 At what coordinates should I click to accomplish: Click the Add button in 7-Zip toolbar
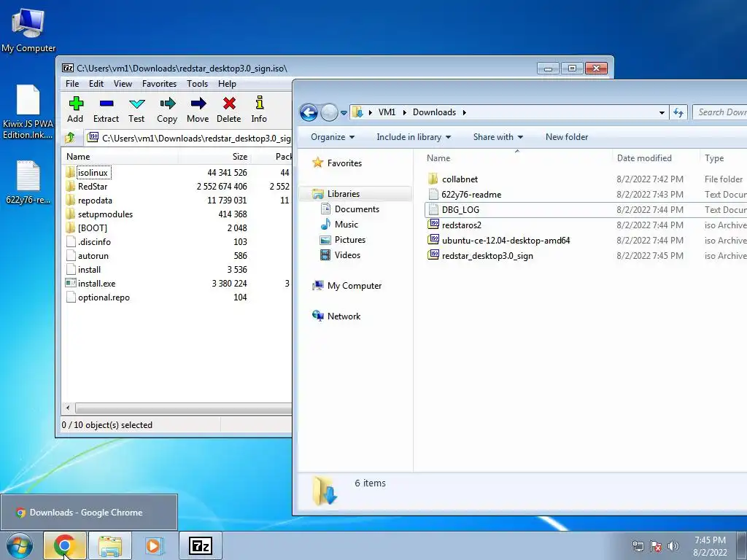(75, 109)
